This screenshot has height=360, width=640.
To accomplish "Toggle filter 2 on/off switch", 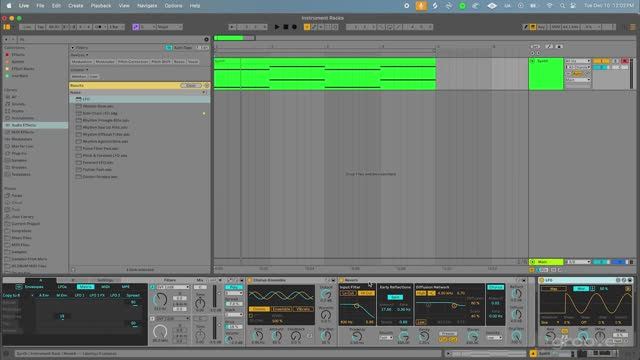I will (x=153, y=318).
